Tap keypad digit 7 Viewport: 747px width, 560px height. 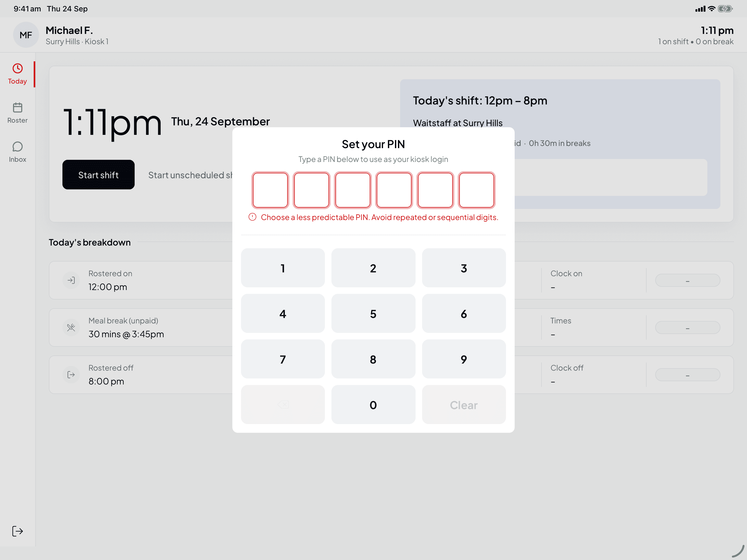tap(283, 359)
